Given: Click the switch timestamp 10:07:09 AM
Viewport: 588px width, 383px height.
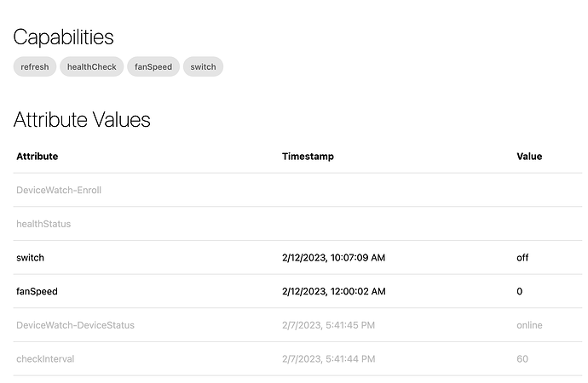Looking at the screenshot, I should pyautogui.click(x=333, y=257).
